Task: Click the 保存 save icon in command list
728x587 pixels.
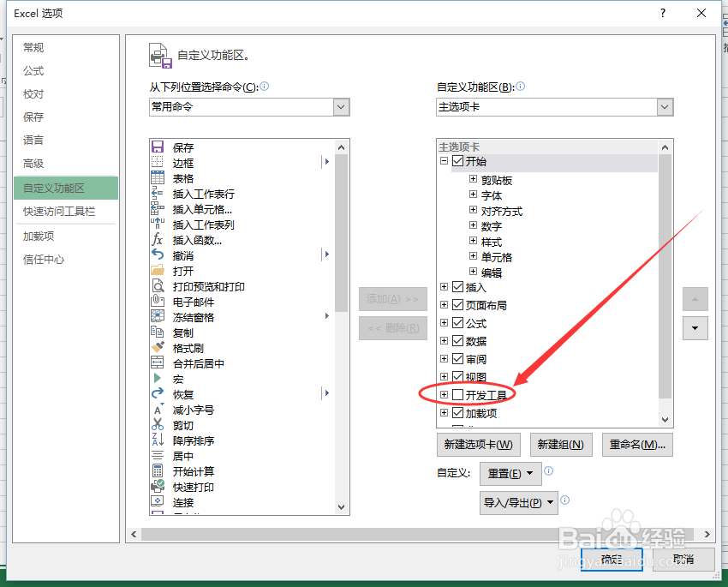Action: 158,147
